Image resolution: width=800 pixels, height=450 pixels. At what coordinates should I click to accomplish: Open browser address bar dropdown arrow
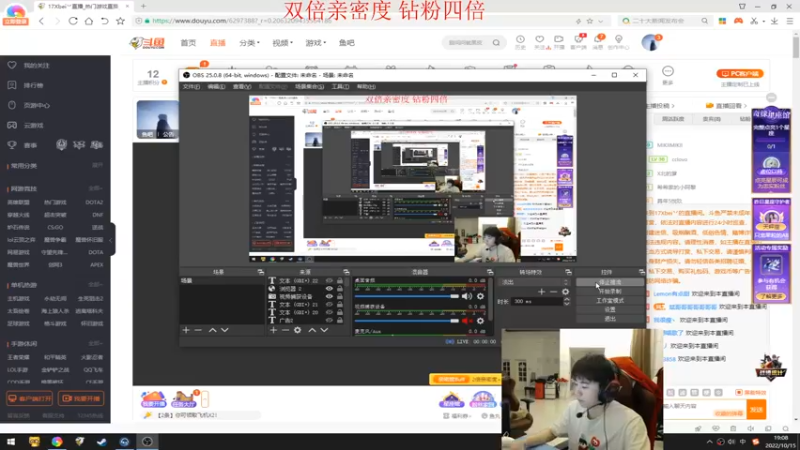pos(601,21)
